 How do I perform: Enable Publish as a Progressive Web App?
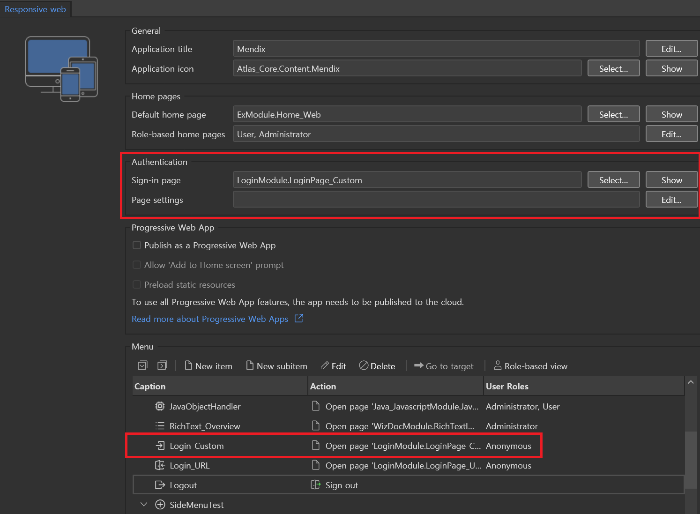(137, 245)
